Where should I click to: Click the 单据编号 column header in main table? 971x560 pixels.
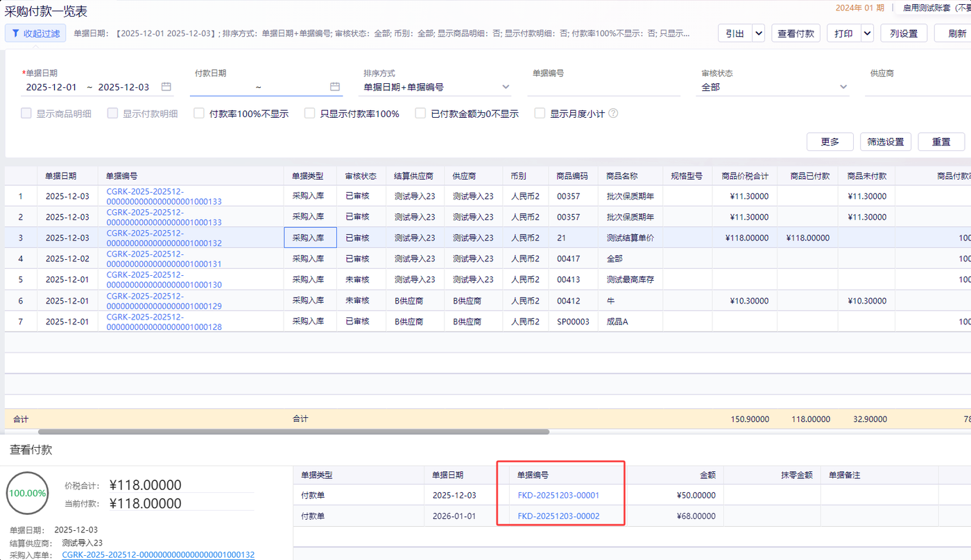tap(191, 176)
